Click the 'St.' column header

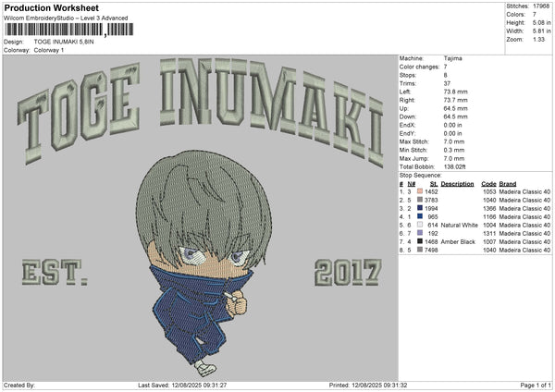tap(434, 184)
